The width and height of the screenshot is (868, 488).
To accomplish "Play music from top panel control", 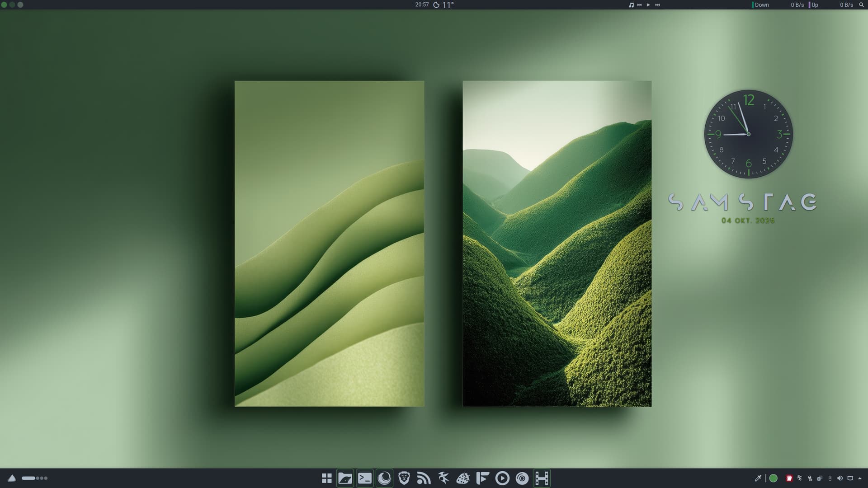I will [648, 5].
